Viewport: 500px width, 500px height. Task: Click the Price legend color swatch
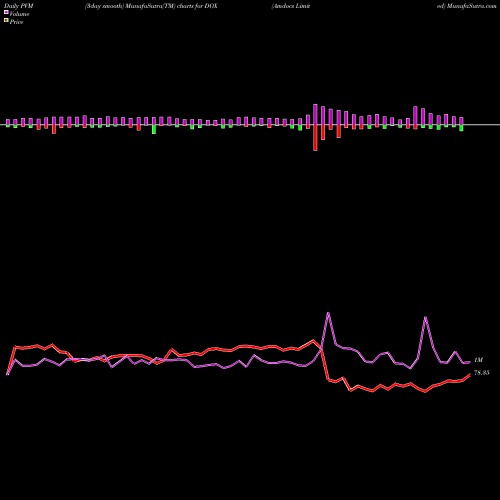tap(6, 21)
